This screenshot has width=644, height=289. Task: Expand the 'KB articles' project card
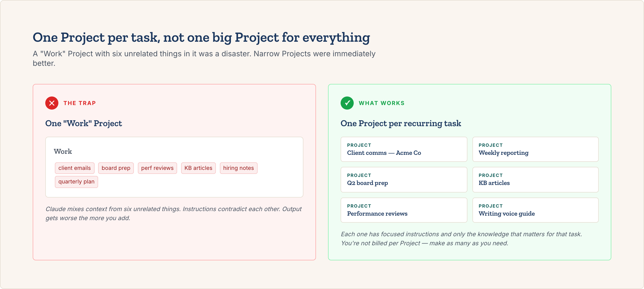tap(535, 180)
